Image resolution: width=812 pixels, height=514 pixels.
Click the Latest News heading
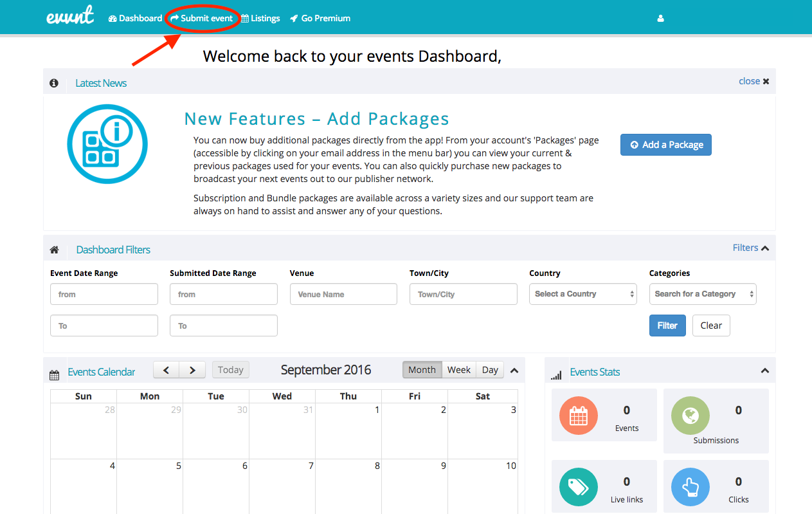point(101,83)
